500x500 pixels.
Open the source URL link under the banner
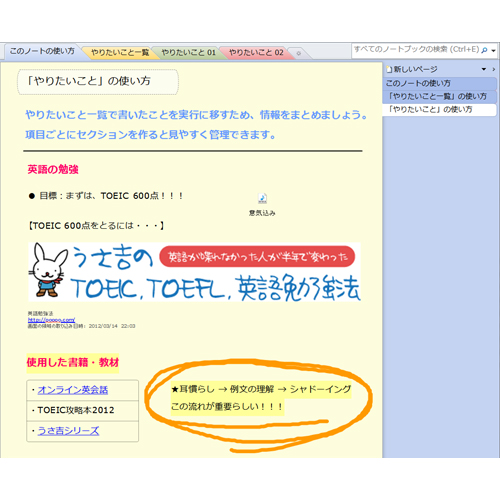click(x=51, y=320)
